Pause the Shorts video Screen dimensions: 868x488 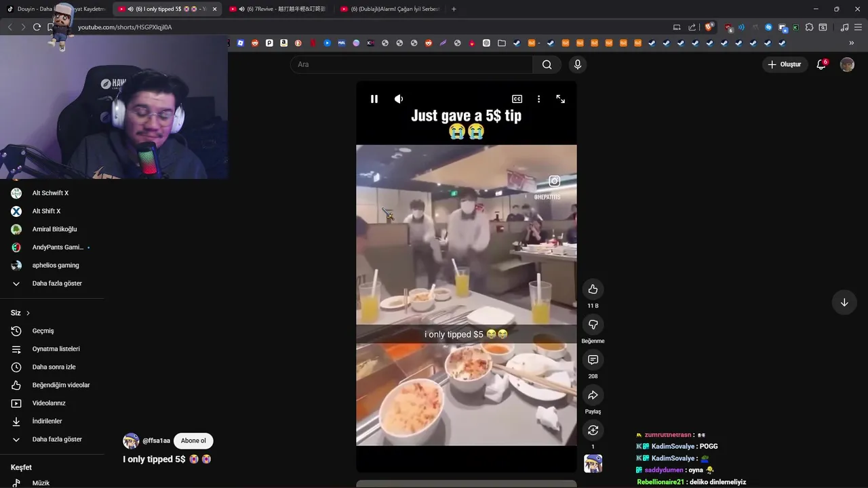(374, 99)
